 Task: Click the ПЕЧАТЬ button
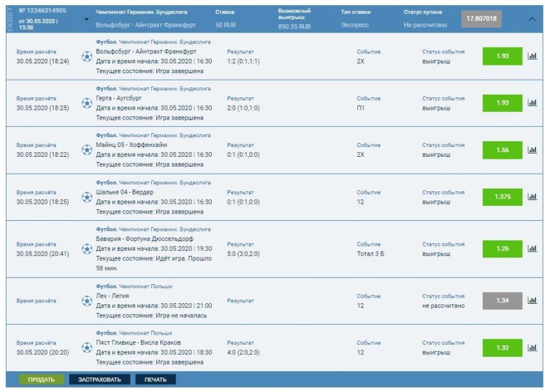[x=157, y=378]
